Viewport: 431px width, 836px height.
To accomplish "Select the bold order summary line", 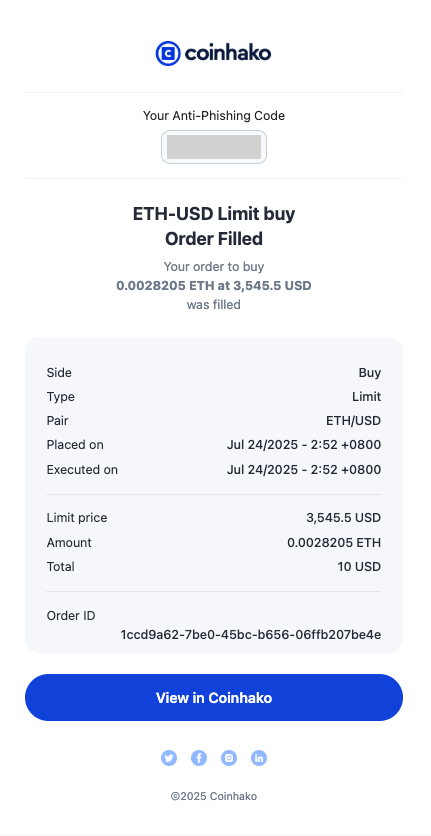I will 214,286.
